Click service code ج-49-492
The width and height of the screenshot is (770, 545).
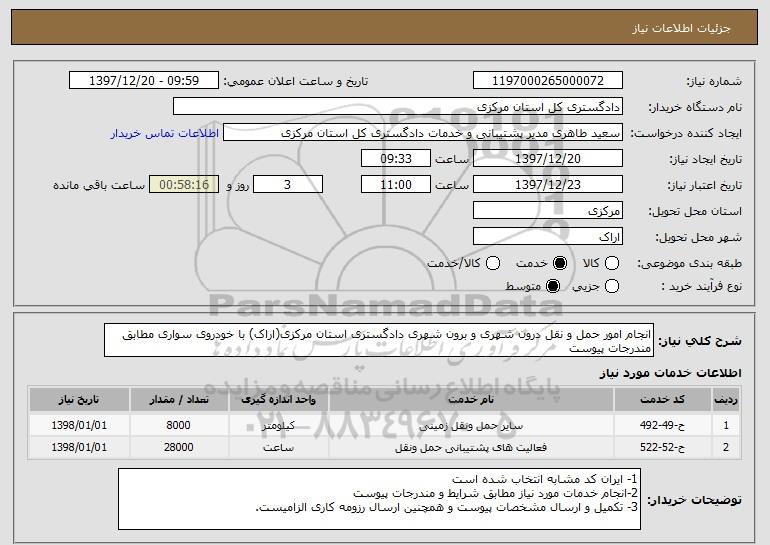[662, 425]
